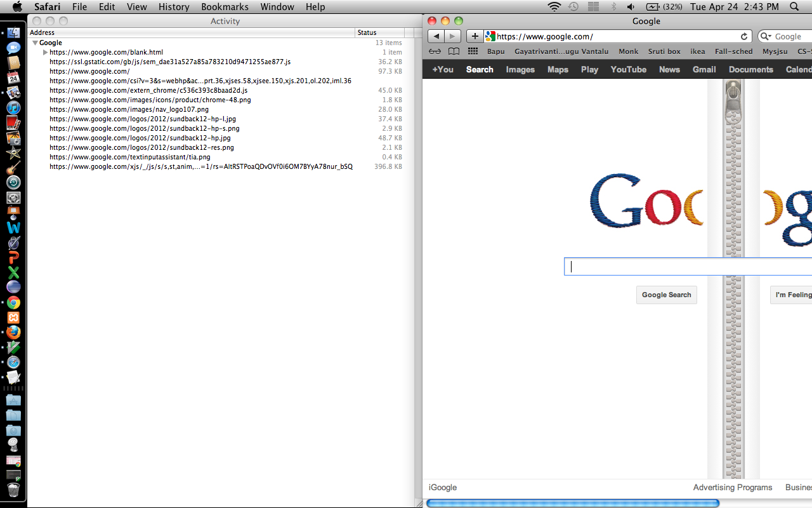Go back with Safari's back arrow
The width and height of the screenshot is (812, 508).
tap(436, 36)
